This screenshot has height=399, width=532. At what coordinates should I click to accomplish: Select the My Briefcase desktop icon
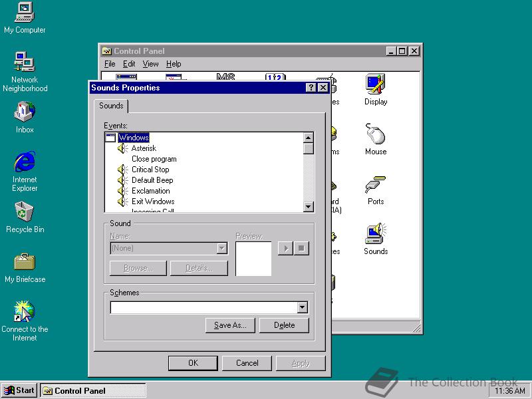pos(25,268)
